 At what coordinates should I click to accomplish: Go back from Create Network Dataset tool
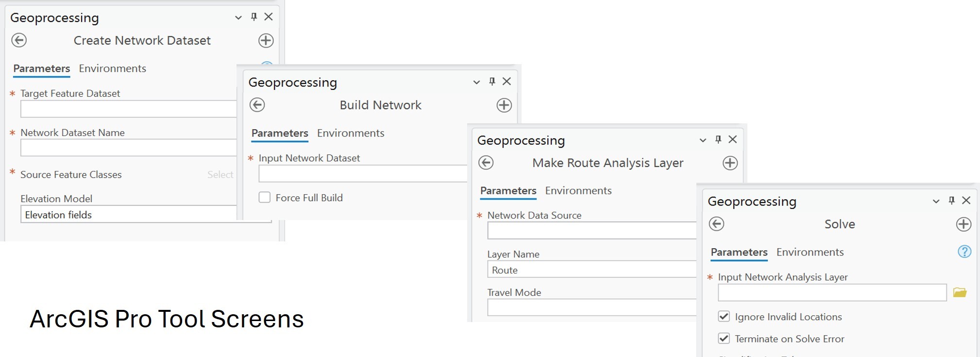click(x=19, y=40)
